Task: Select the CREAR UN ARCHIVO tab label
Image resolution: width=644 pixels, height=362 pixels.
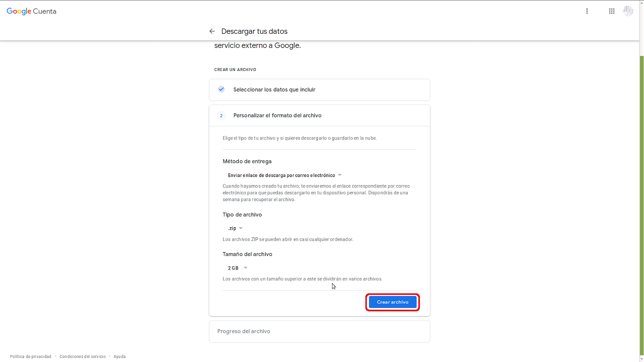Action: click(x=235, y=69)
